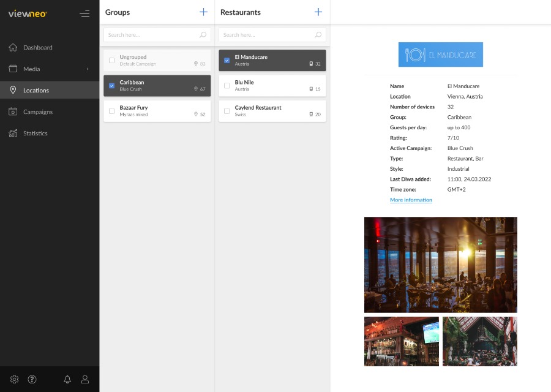The height and width of the screenshot is (392, 551).
Task: Open help question mark icon
Action: (x=32, y=379)
